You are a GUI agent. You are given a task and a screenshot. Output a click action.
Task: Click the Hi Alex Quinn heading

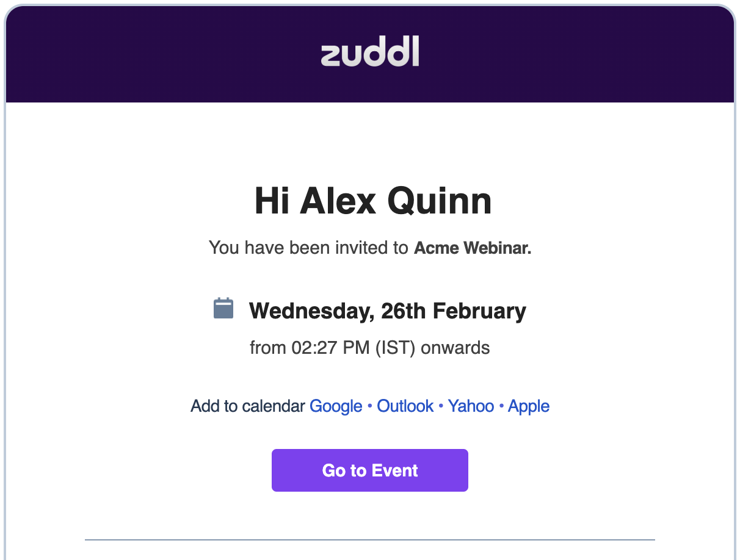tap(373, 201)
